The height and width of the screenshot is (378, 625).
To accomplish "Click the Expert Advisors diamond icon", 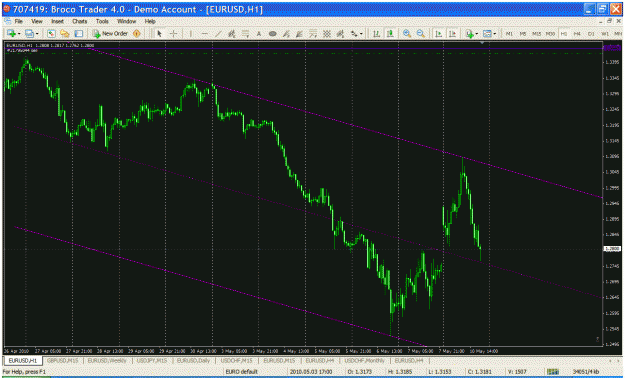I will 136,33.
